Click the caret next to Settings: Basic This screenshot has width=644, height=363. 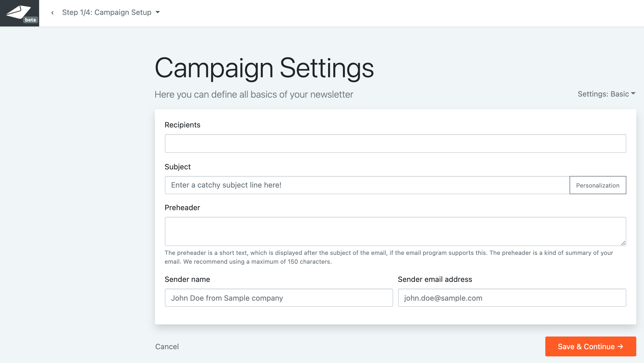[x=633, y=94]
